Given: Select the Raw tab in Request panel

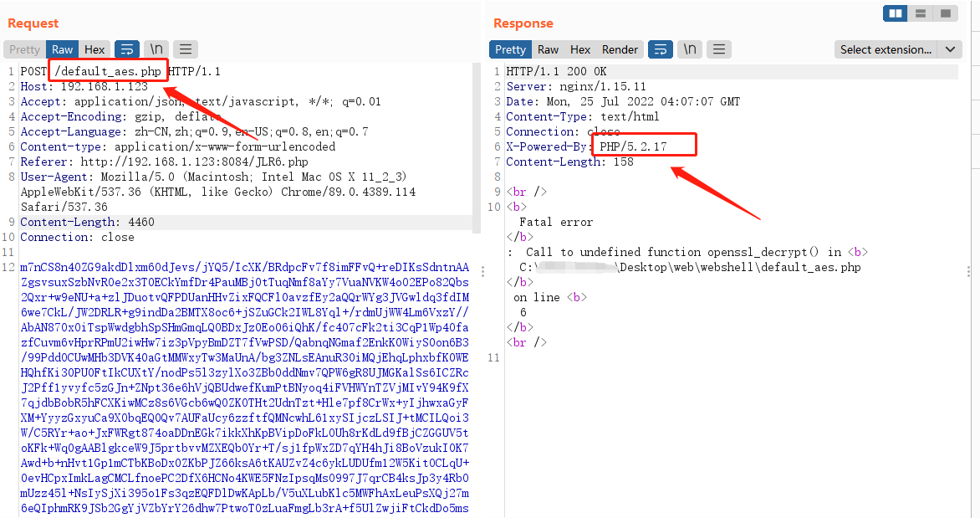Looking at the screenshot, I should pos(62,49).
